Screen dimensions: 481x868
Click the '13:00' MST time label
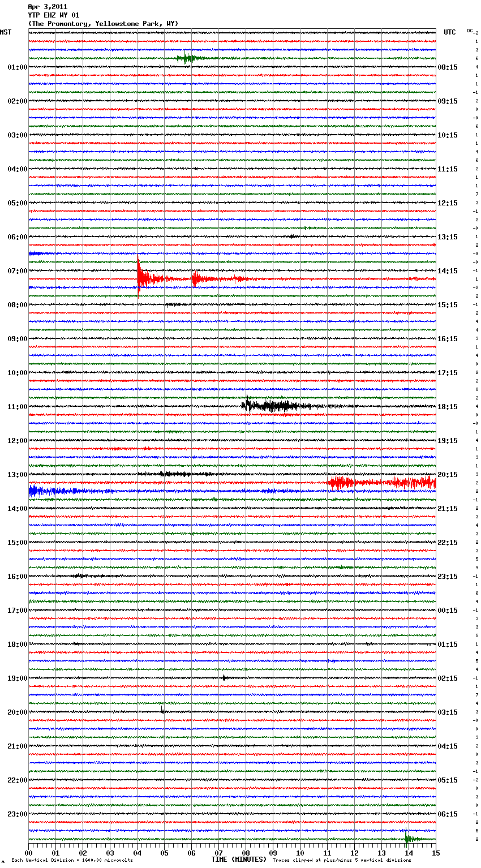coord(18,475)
